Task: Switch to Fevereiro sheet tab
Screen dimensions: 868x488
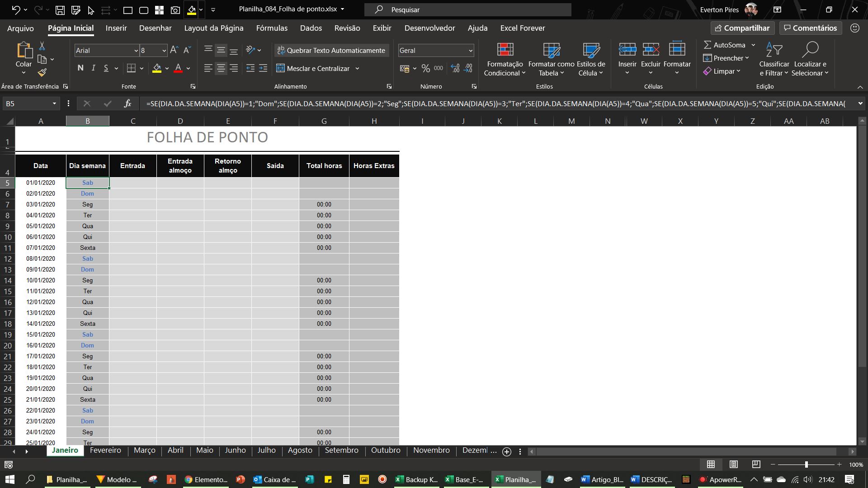Action: point(105,450)
